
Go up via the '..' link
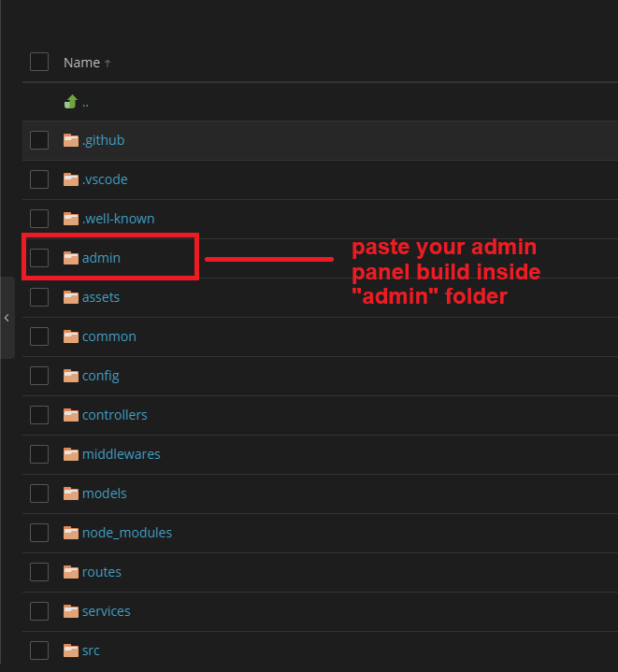tap(85, 104)
